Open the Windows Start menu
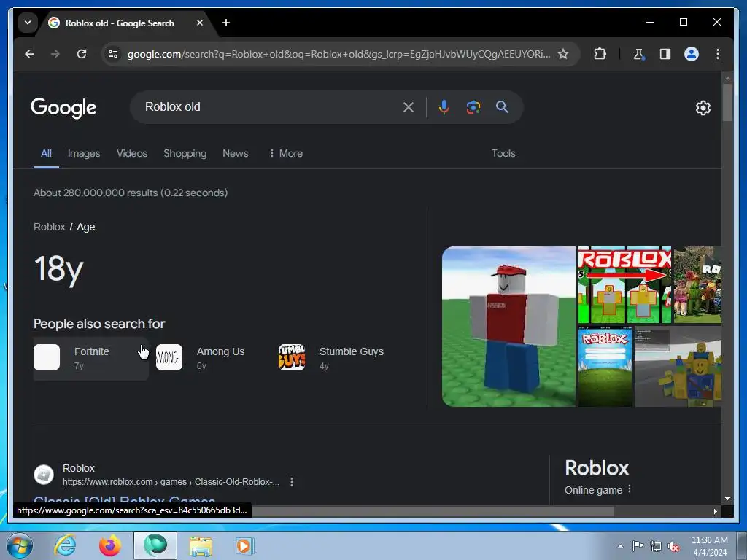747x560 pixels. [x=20, y=545]
